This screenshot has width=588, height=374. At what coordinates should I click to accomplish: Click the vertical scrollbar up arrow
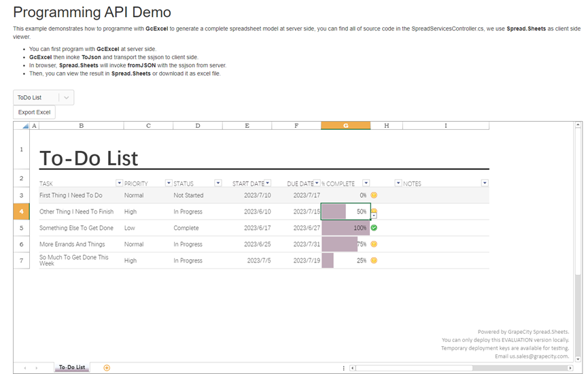point(578,124)
